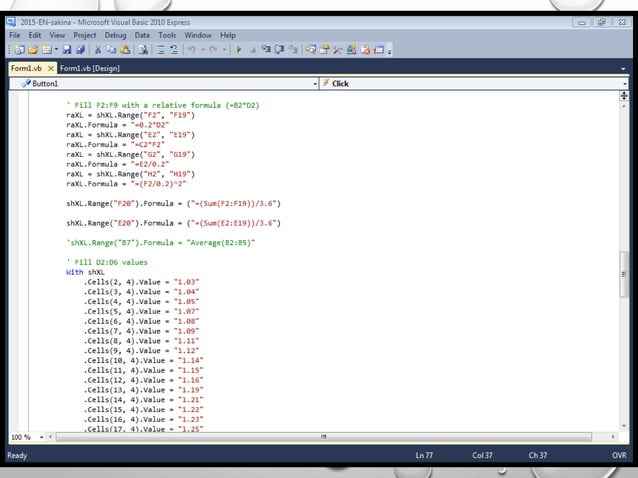The height and width of the screenshot is (478, 638).
Task: Click the Cut scissors icon
Action: (97, 49)
